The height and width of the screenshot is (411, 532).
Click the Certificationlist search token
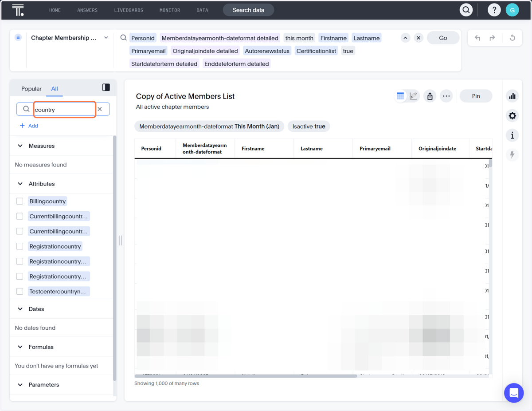pyautogui.click(x=316, y=51)
